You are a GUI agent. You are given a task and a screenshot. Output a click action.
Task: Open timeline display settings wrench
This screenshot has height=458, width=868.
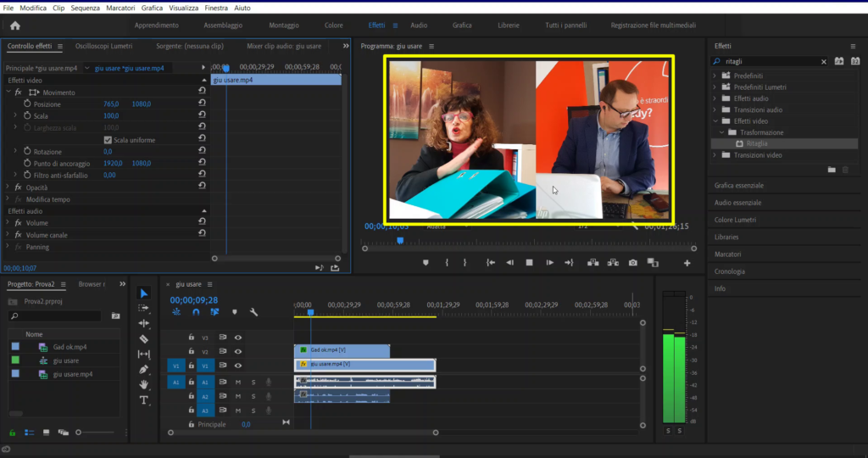253,312
